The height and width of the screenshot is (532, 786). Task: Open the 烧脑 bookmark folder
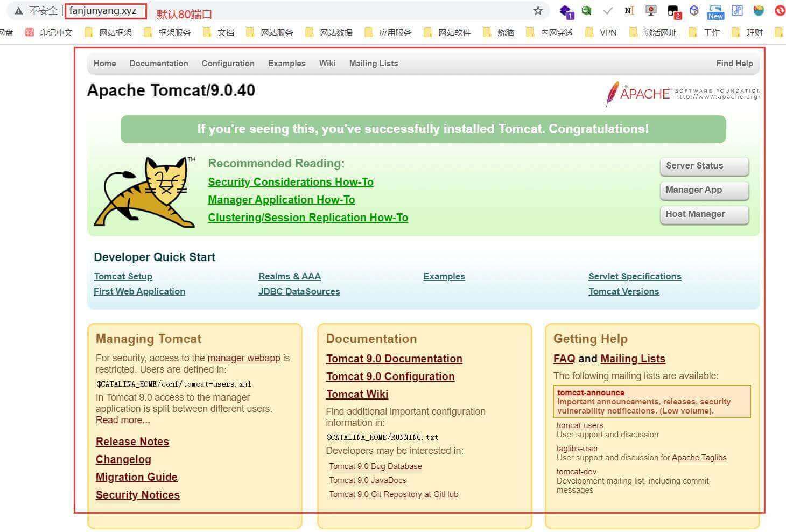499,32
